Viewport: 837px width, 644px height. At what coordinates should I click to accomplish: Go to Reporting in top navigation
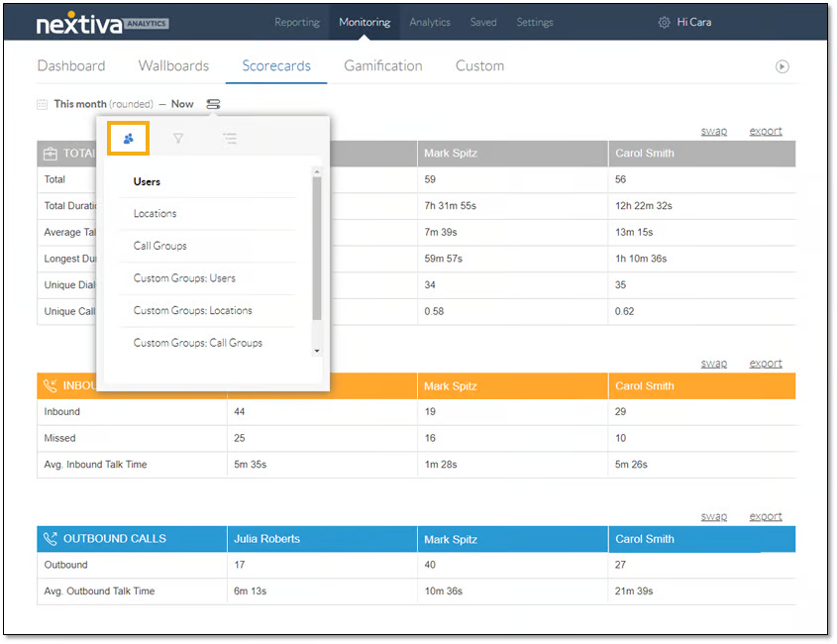(297, 23)
